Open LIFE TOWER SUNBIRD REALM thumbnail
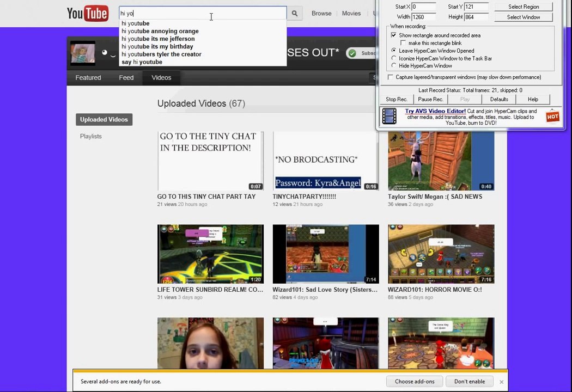Screen dimensions: 572x392 210,254
